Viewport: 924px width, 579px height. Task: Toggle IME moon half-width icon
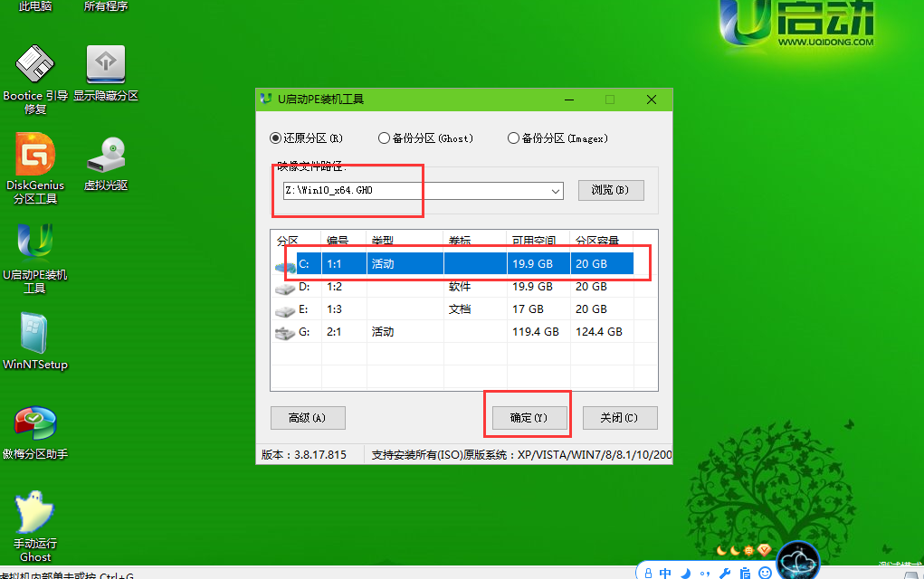(x=685, y=573)
